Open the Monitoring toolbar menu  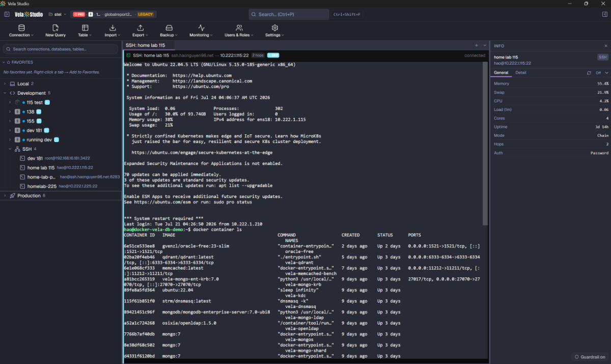201,31
